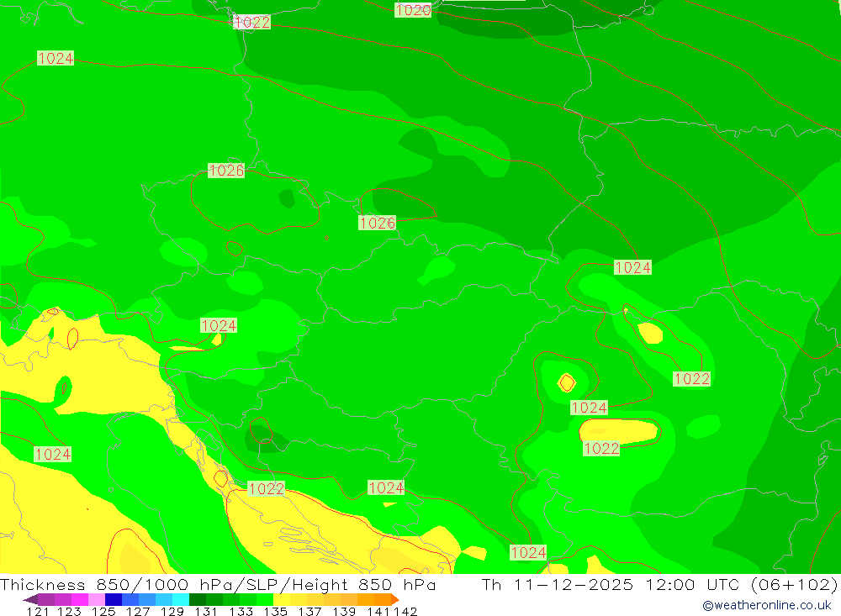This screenshot has width=841, height=616.
Task: Click the 'Th 11-12-2025 12:00 UTC (06+102)' timestamp
Action: click(659, 584)
